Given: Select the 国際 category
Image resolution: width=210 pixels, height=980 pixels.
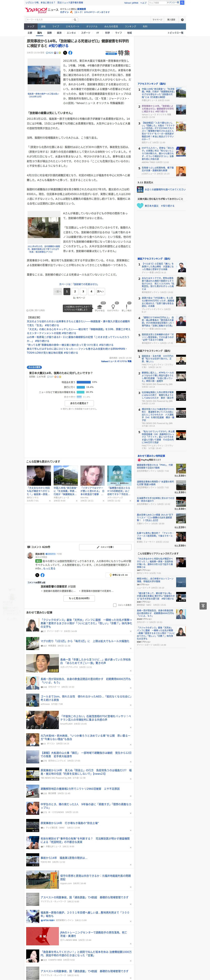Looking at the screenshot, I should click(49, 33).
